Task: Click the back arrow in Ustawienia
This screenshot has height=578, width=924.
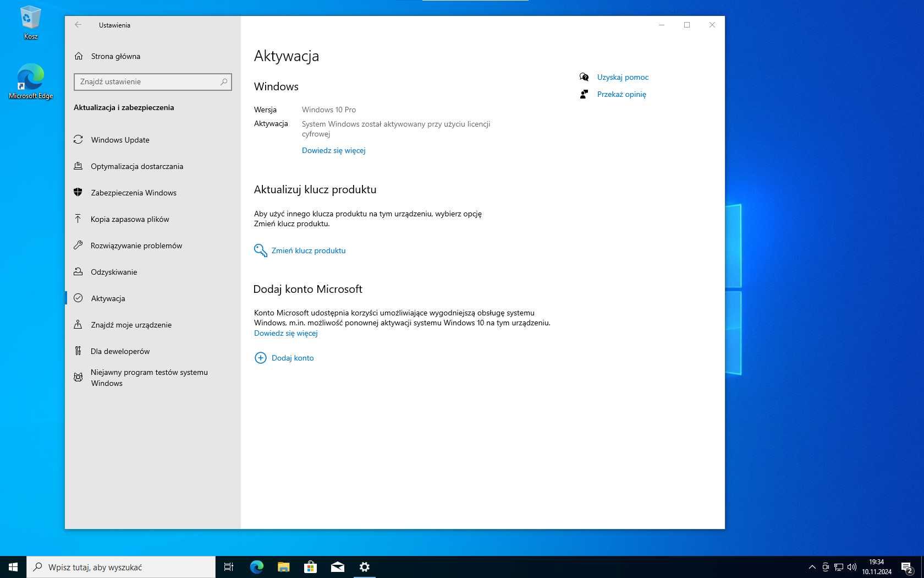Action: [x=78, y=25]
